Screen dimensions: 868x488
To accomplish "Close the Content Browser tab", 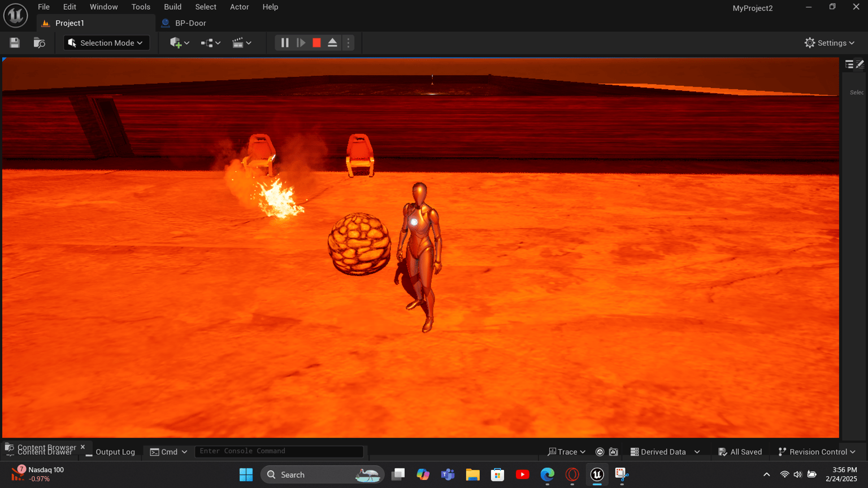I will pos(83,447).
